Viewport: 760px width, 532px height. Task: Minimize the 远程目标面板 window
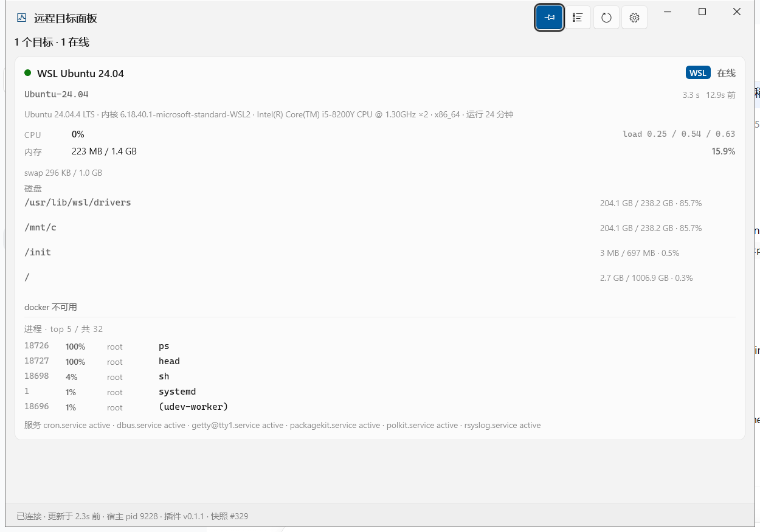[668, 12]
